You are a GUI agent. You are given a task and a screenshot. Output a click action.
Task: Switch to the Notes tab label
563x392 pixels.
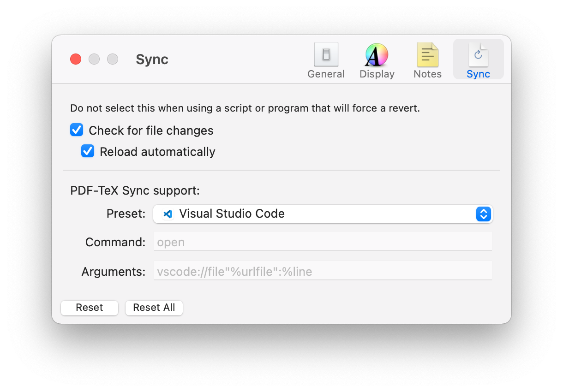pos(427,74)
